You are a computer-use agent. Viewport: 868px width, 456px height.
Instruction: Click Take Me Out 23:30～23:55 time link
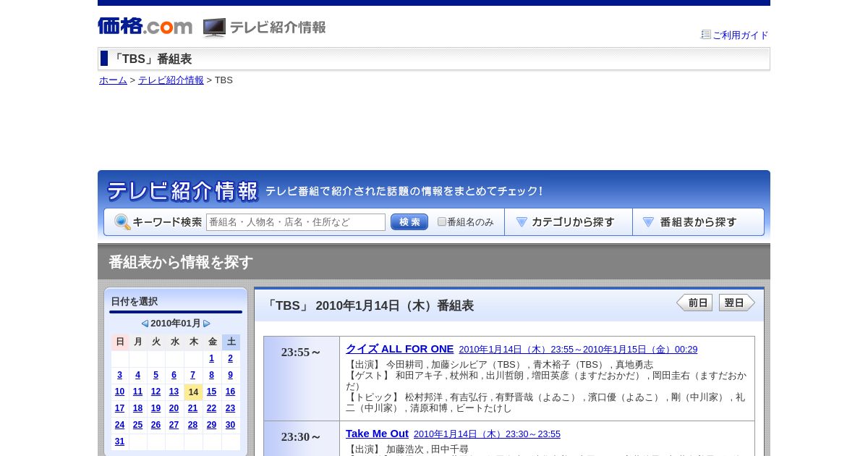(x=487, y=434)
